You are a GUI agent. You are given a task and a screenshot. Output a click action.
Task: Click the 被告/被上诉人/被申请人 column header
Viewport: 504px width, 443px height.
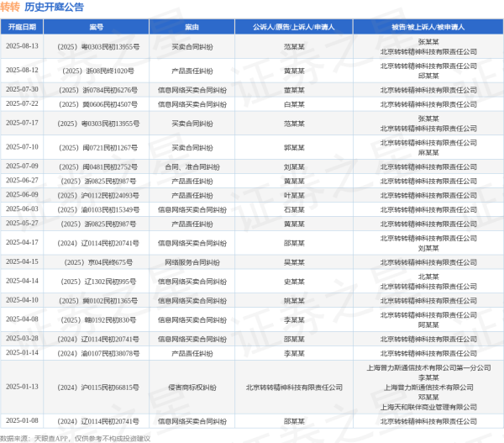pos(428,27)
